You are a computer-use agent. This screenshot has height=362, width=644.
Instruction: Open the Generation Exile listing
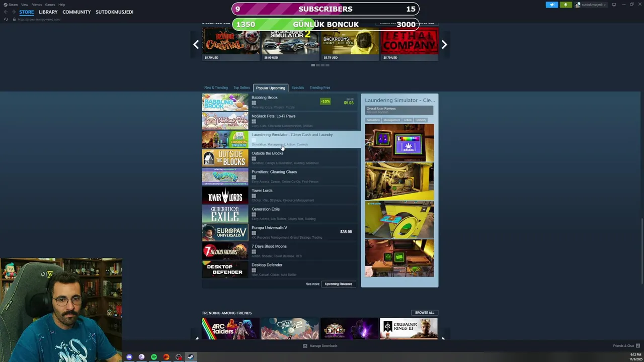(281, 214)
